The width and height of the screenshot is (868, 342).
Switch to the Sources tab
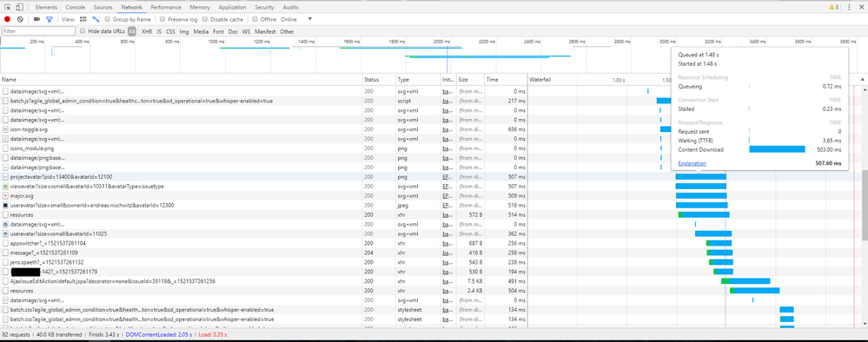103,7
